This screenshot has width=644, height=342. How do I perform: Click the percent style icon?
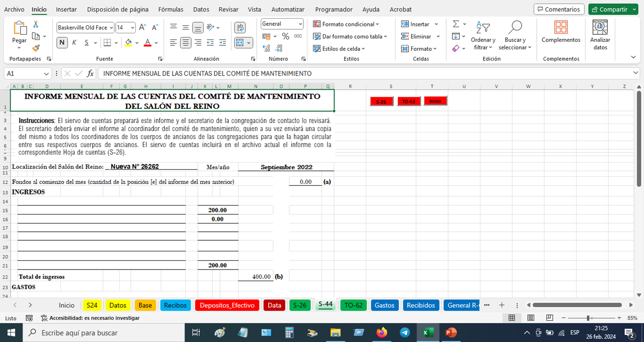pos(285,36)
